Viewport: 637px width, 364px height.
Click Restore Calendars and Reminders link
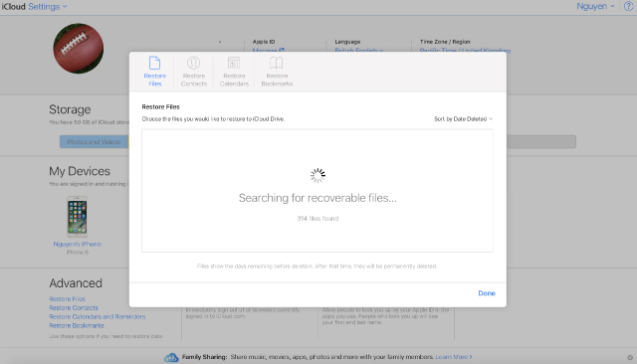click(98, 316)
